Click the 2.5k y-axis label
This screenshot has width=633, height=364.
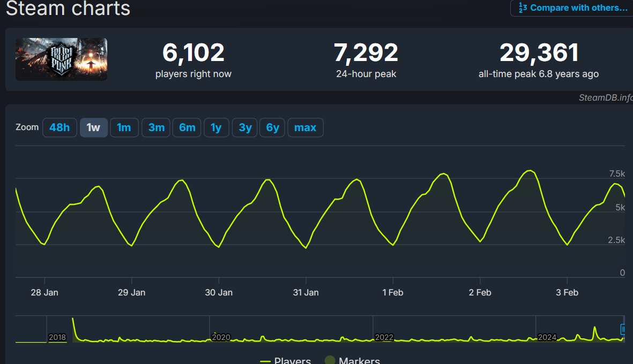click(616, 240)
